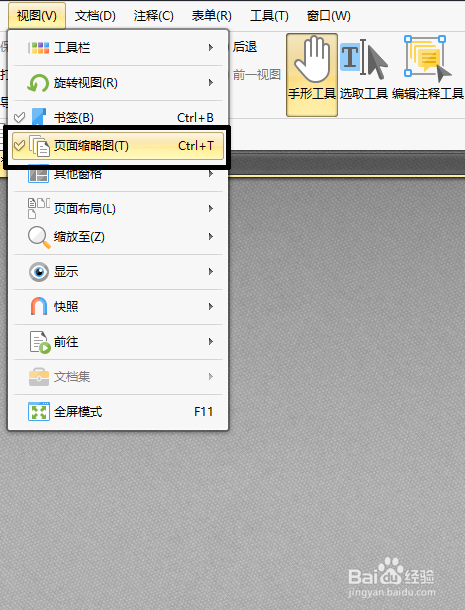Open the 文档(D) menu

(x=95, y=16)
